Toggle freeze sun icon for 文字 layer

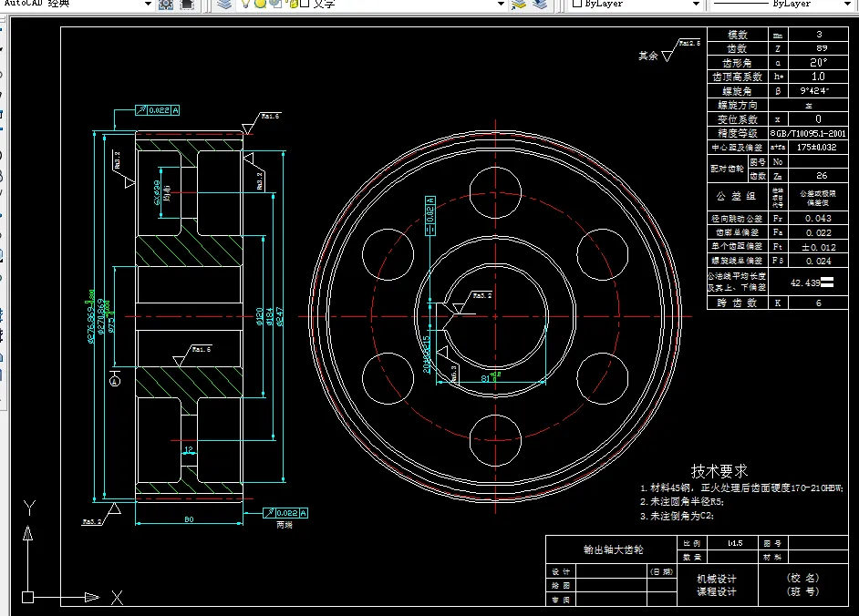pyautogui.click(x=260, y=4)
